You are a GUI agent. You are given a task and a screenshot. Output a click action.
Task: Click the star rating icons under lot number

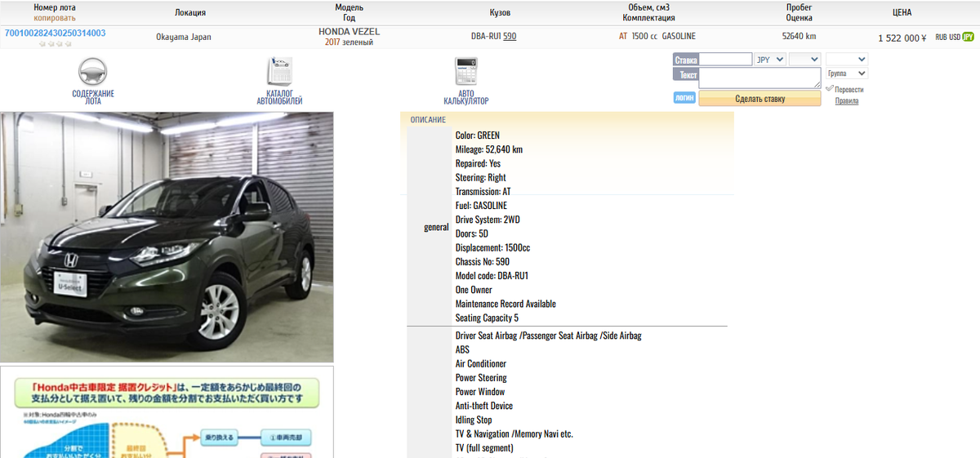(x=56, y=45)
